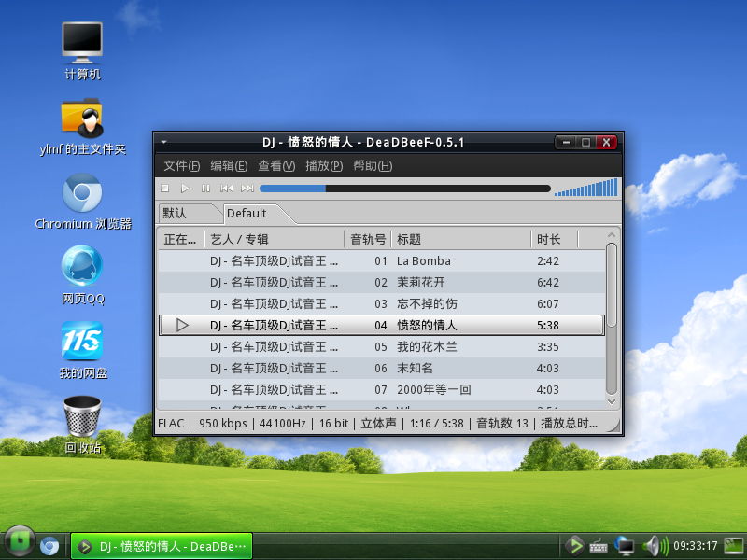
Task: Skip to the previous track
Action: 225,188
